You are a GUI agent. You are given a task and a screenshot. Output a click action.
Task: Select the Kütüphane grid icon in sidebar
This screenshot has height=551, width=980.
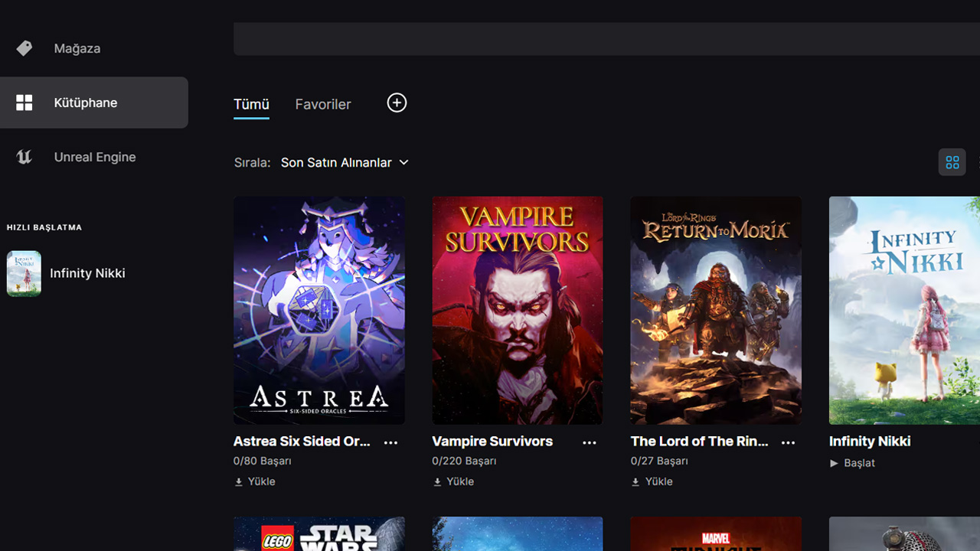click(x=24, y=103)
